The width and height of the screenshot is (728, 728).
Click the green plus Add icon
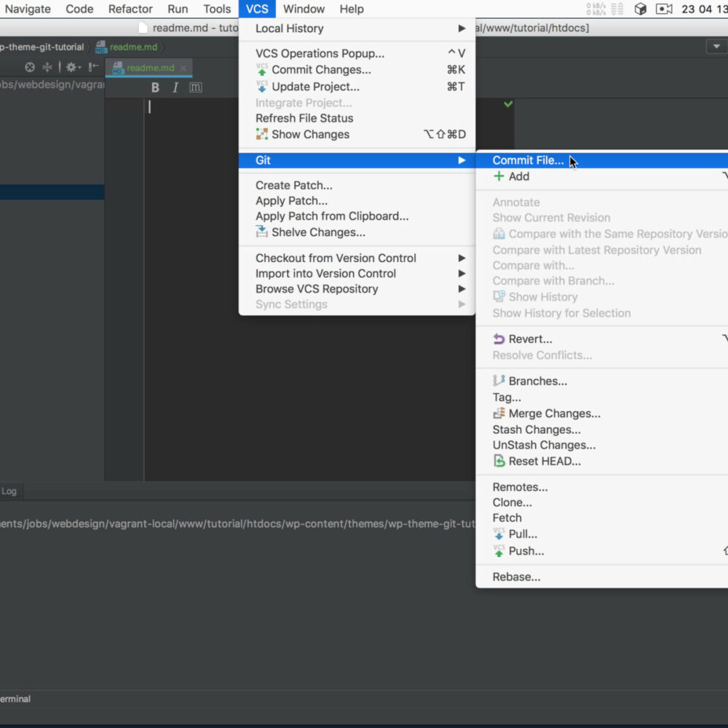499,176
